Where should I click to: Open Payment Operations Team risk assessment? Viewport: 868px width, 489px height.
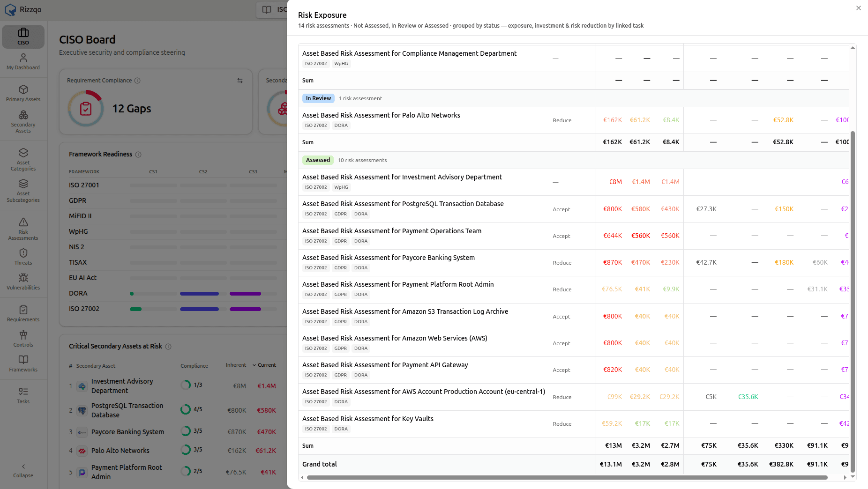pyautogui.click(x=392, y=231)
